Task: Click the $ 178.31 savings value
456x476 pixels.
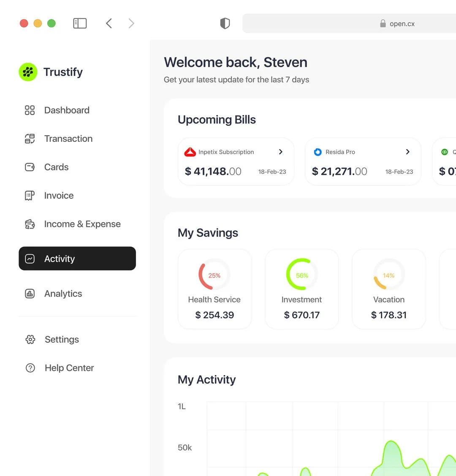Action: pyautogui.click(x=389, y=315)
